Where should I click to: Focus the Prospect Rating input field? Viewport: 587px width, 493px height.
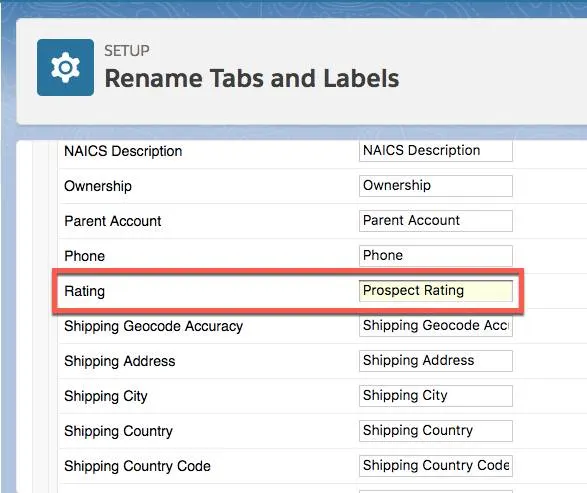click(436, 291)
